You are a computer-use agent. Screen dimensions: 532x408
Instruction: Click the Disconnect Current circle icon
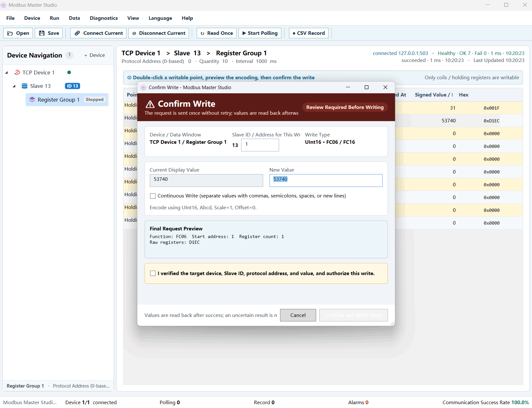click(134, 33)
